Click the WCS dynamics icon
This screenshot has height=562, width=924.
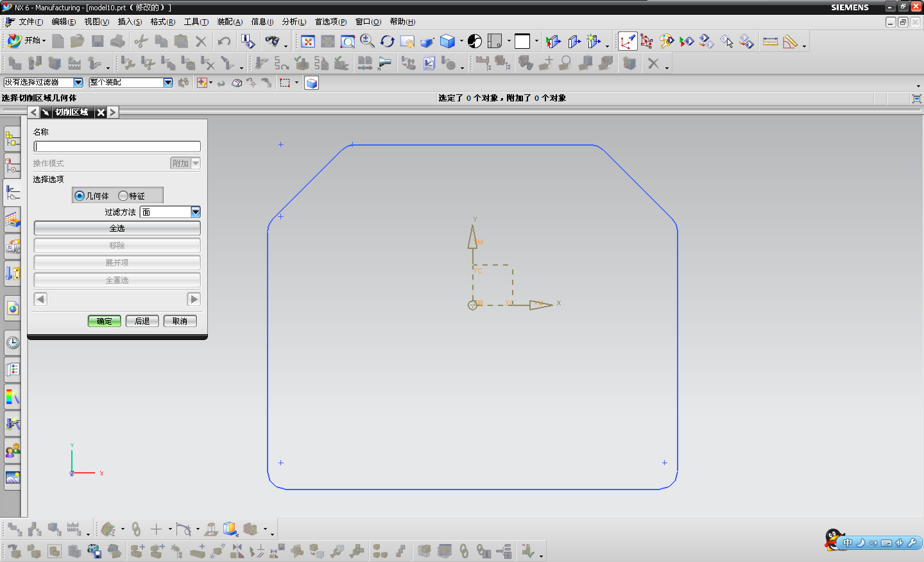pos(647,42)
